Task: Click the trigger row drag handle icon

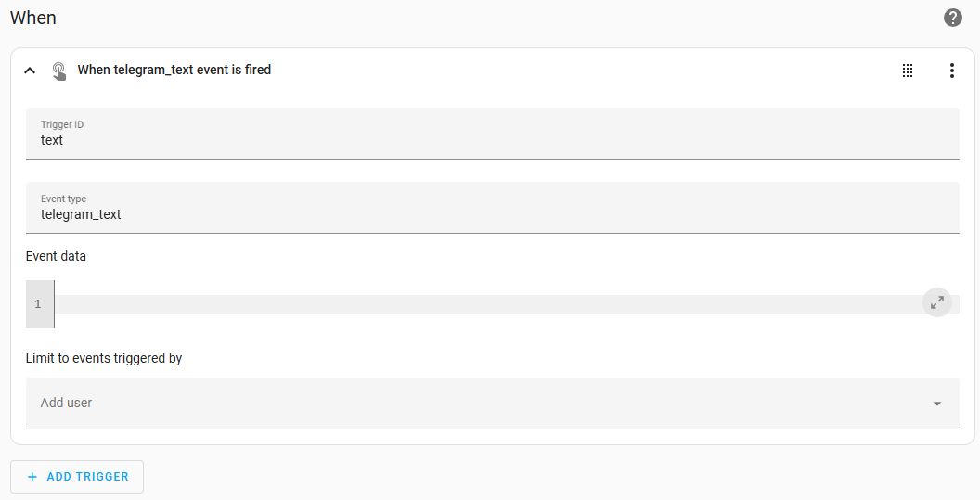Action: click(x=908, y=71)
